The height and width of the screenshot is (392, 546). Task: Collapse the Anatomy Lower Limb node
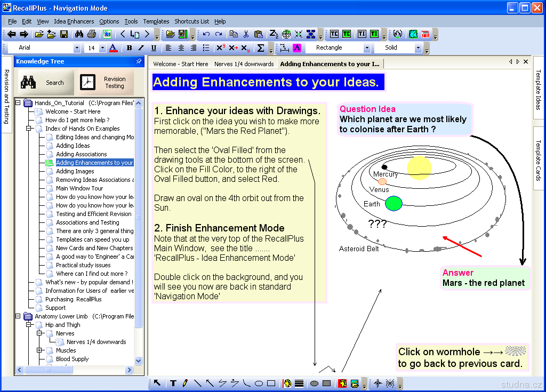point(18,316)
